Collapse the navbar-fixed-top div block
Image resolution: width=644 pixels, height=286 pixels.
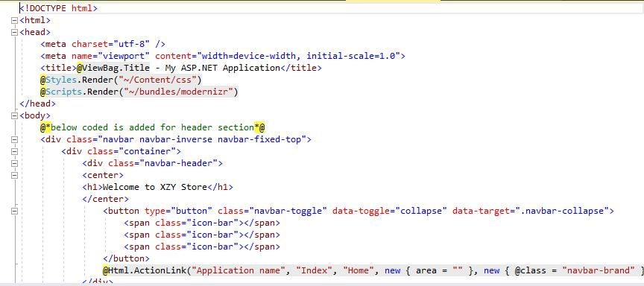point(15,139)
